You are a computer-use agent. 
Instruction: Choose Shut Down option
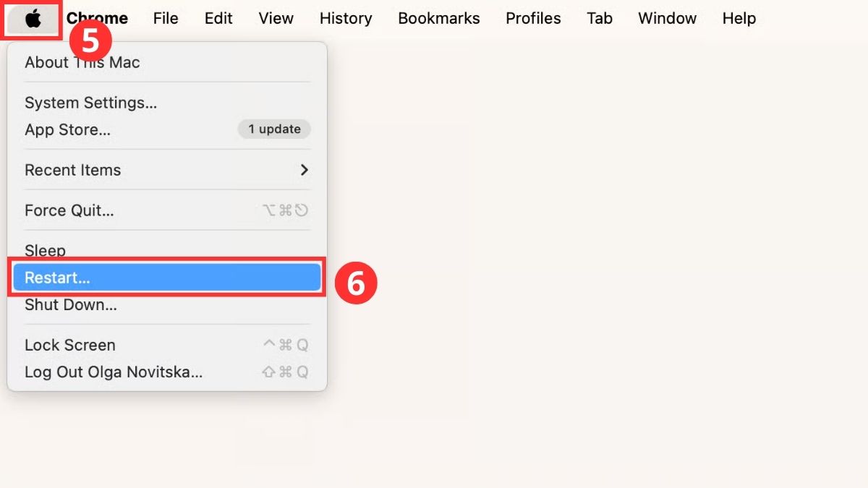70,305
